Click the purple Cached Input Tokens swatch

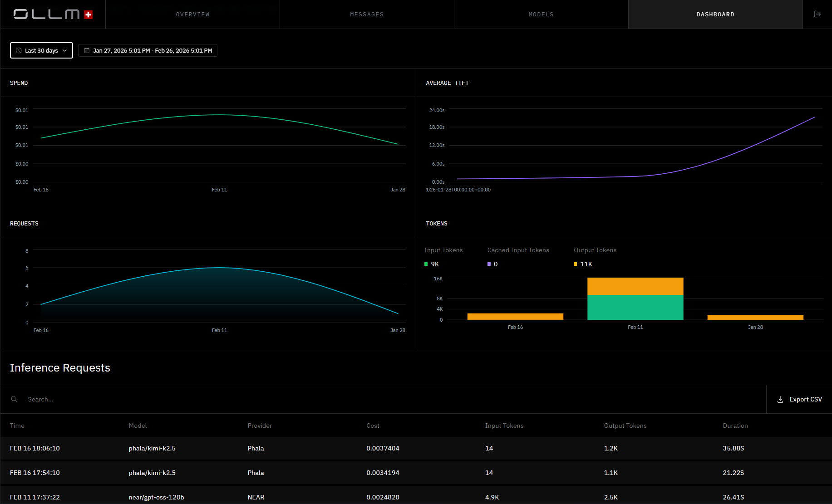tap(489, 264)
